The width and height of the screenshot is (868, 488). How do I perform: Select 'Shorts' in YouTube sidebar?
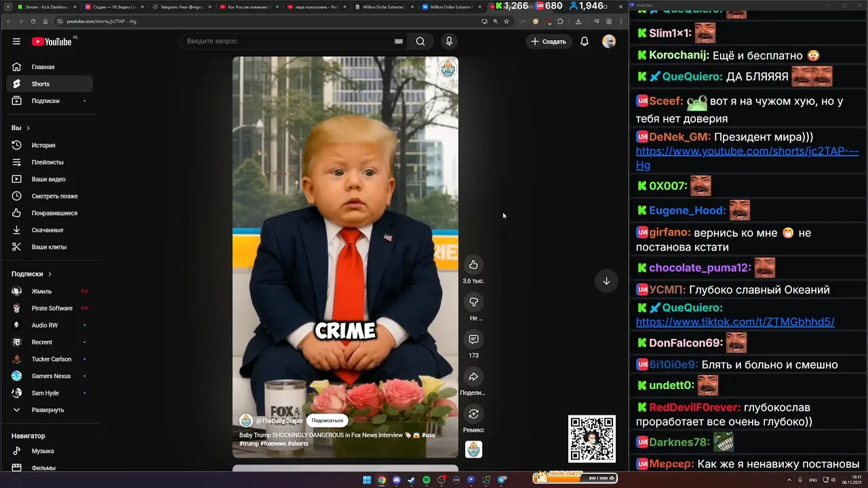click(x=49, y=84)
